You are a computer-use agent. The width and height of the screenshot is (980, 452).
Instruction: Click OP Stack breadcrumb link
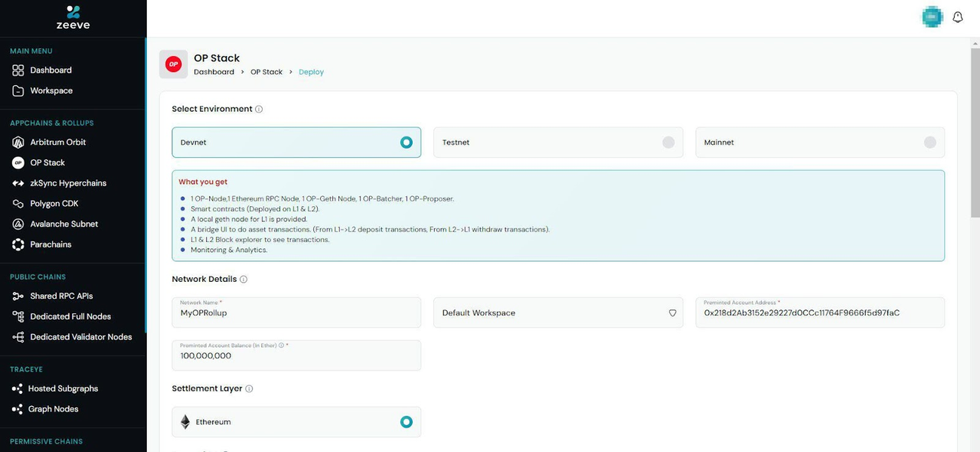pyautogui.click(x=266, y=72)
